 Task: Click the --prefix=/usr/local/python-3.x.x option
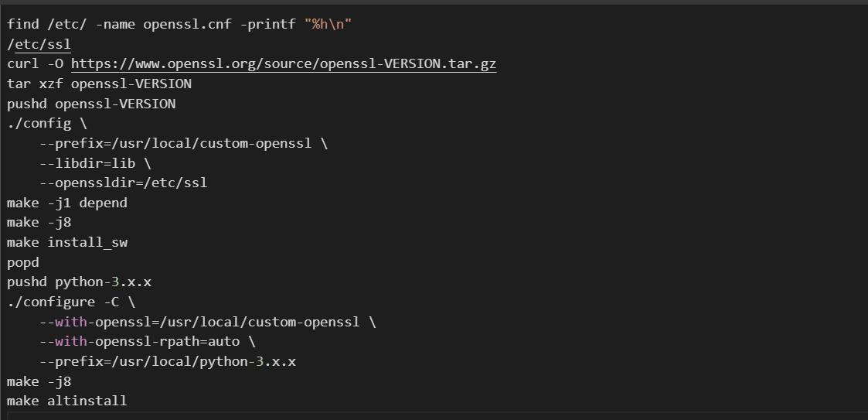167,361
